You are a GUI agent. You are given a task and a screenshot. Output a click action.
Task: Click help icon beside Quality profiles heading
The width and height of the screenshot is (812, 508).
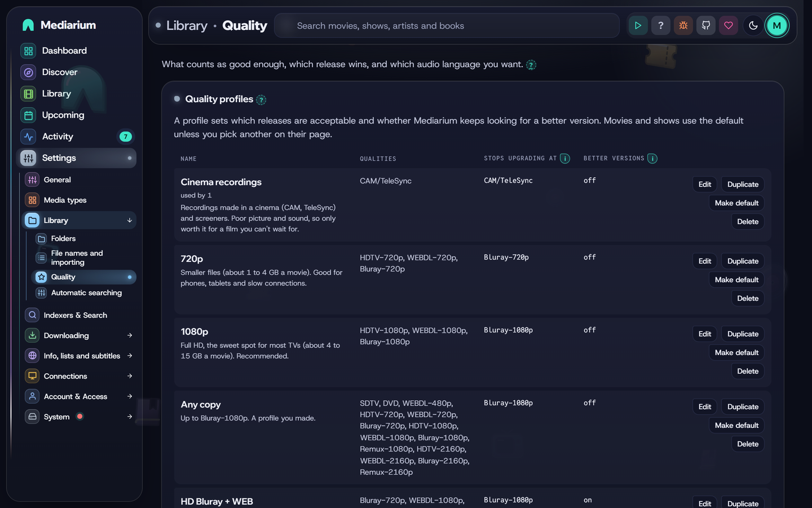pyautogui.click(x=261, y=100)
